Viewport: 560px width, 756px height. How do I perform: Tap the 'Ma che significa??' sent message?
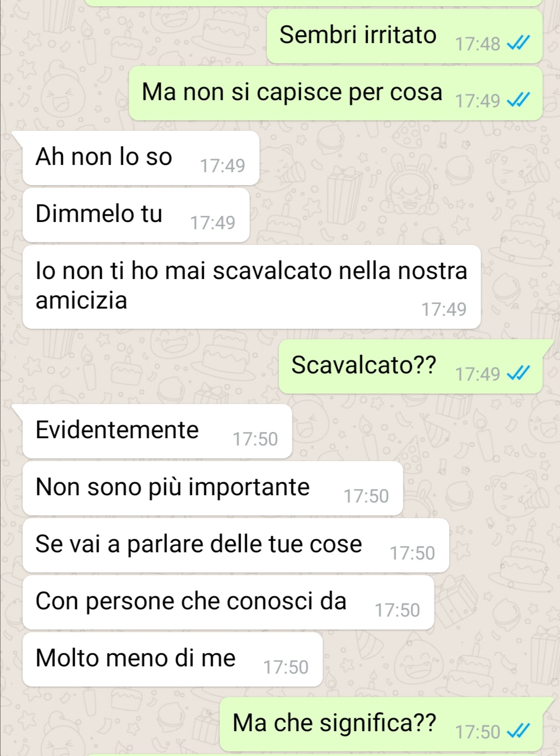click(381, 724)
